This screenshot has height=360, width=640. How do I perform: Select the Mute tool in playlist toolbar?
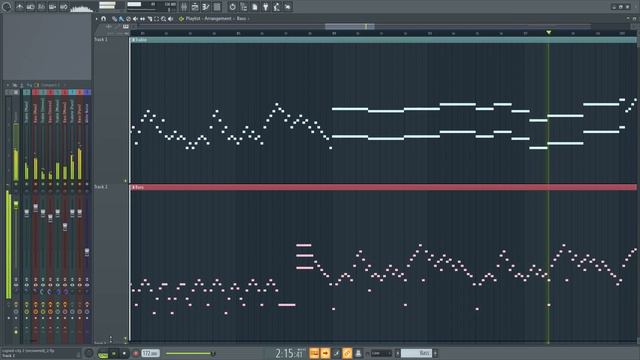(x=136, y=19)
